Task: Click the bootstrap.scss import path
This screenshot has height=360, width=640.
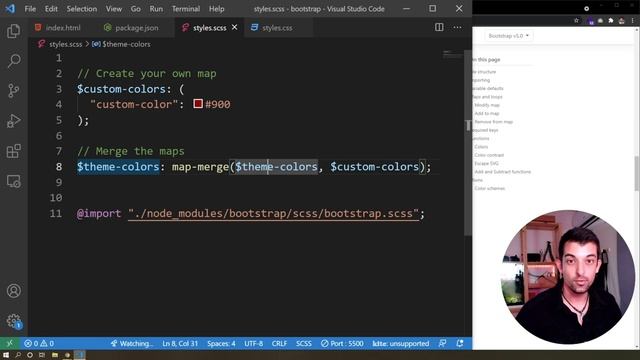Action: click(273, 213)
